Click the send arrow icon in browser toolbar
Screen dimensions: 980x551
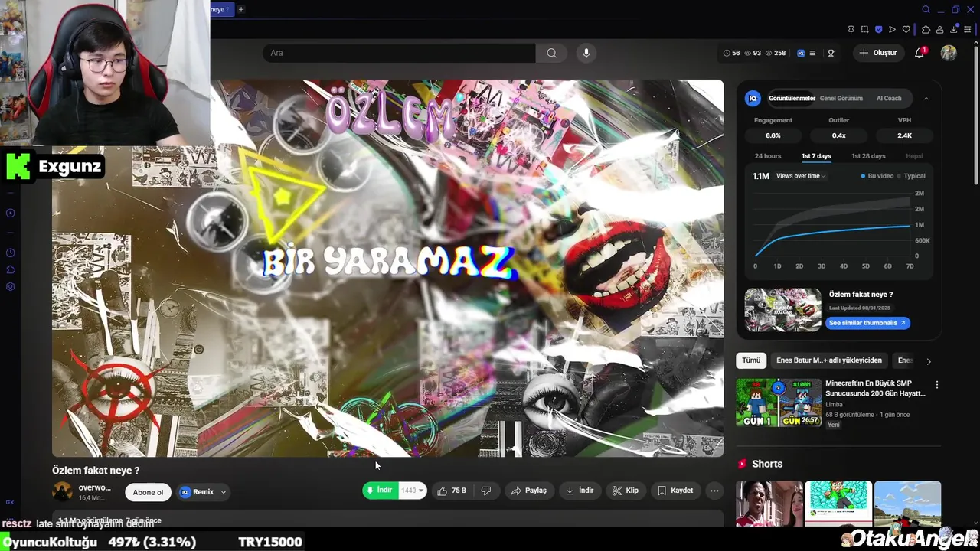(892, 30)
